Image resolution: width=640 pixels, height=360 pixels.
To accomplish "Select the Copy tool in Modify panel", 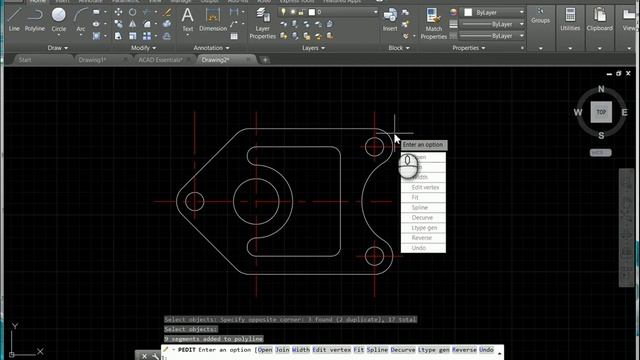I will click(x=118, y=24).
